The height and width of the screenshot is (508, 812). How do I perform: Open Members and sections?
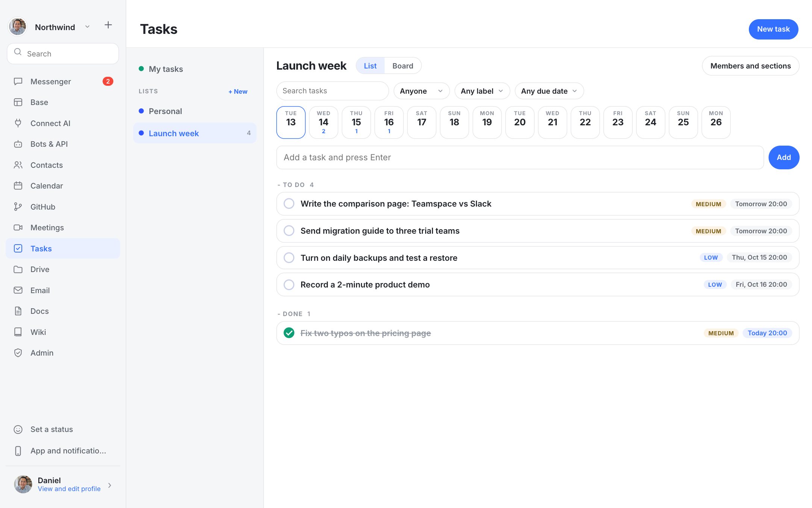[750, 66]
